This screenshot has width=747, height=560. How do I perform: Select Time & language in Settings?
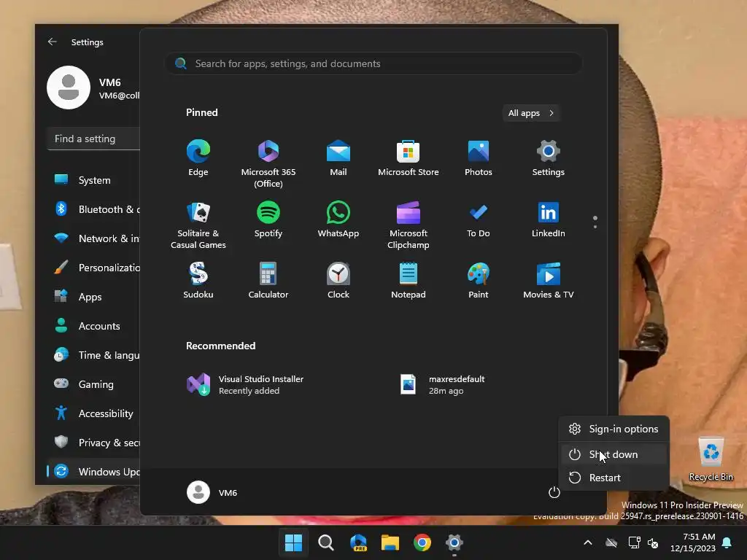tap(94, 355)
